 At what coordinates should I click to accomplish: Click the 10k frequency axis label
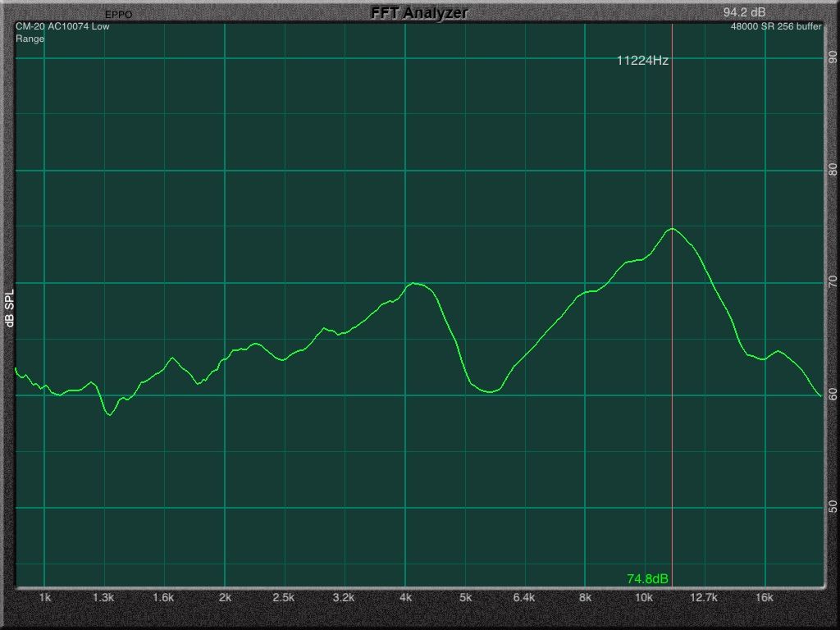[x=644, y=597]
